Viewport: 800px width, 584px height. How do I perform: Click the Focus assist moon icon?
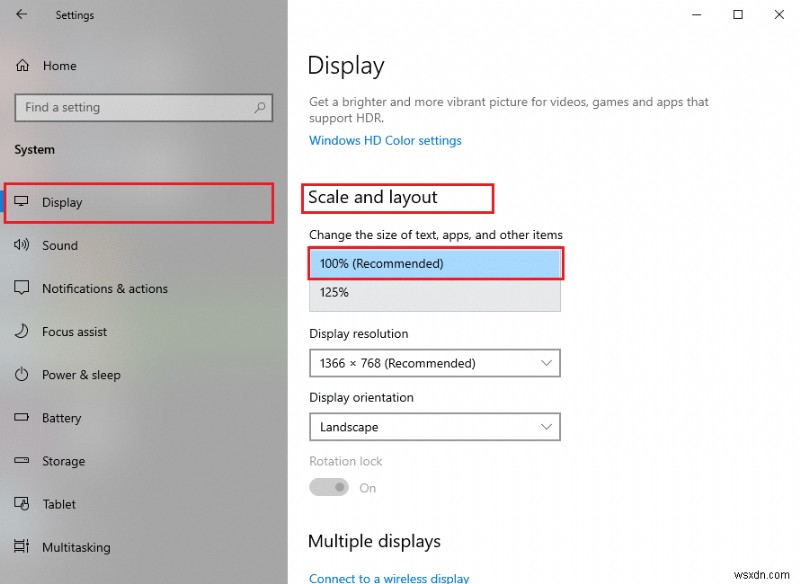(x=22, y=331)
